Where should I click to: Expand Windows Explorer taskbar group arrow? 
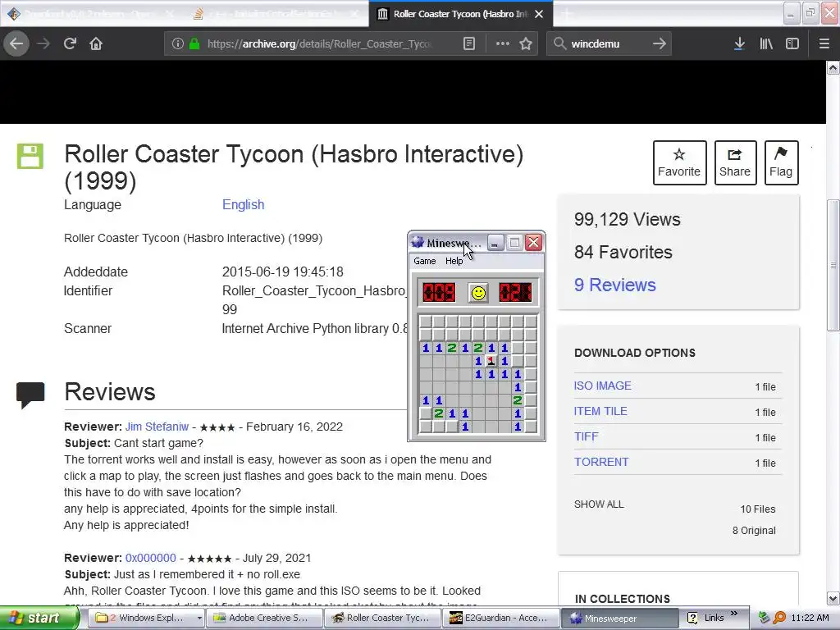[199, 619]
